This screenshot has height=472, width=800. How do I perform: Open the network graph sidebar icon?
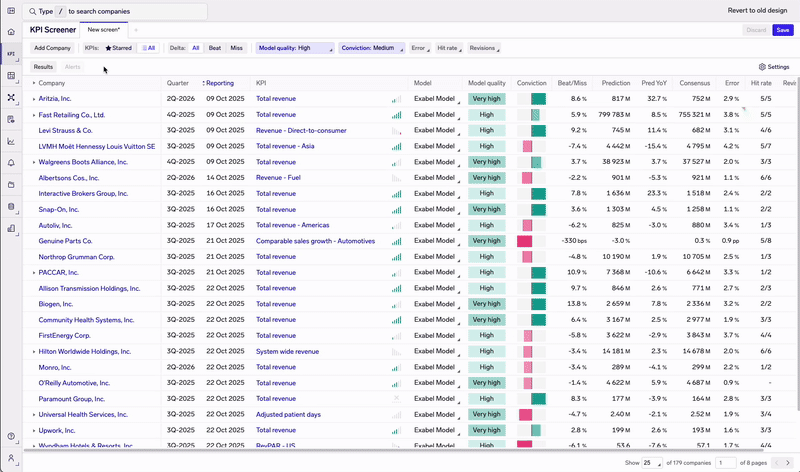pos(11,97)
